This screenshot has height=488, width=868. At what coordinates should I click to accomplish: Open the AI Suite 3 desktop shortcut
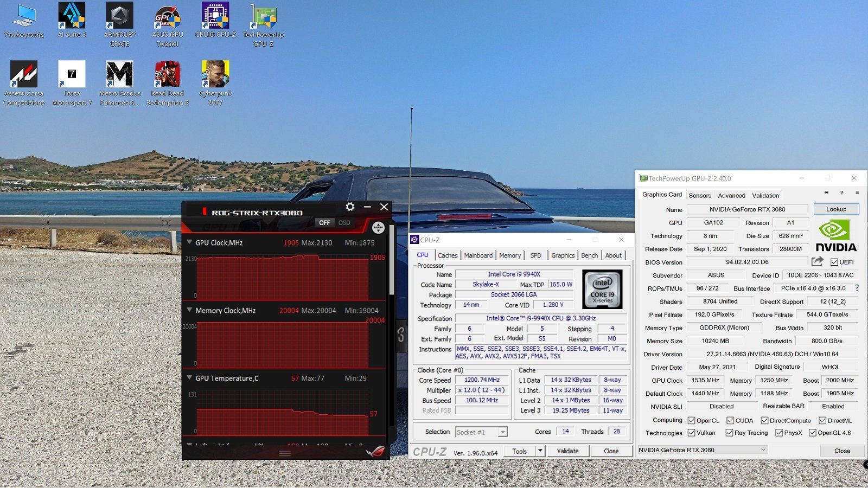coord(72,21)
